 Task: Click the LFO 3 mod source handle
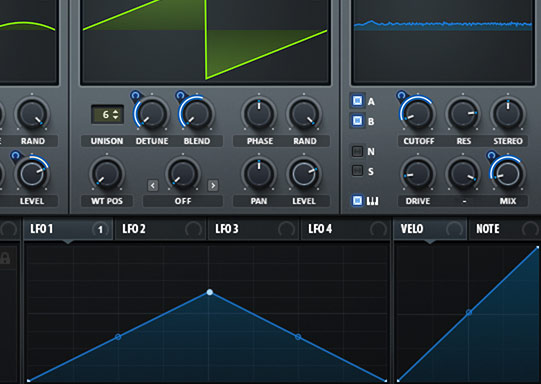coord(286,229)
